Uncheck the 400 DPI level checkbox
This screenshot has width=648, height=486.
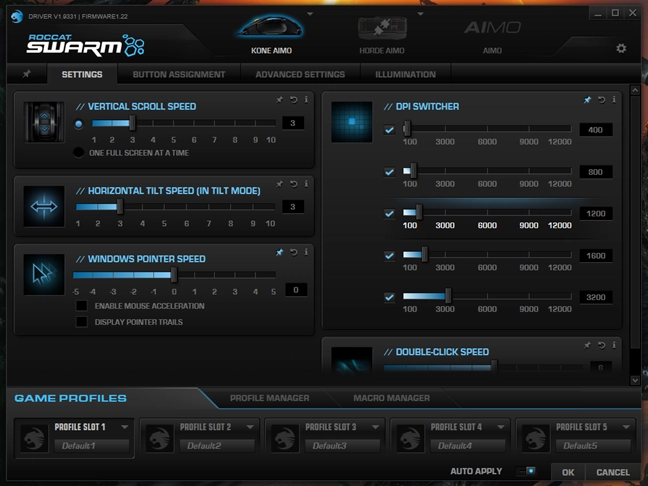(389, 130)
